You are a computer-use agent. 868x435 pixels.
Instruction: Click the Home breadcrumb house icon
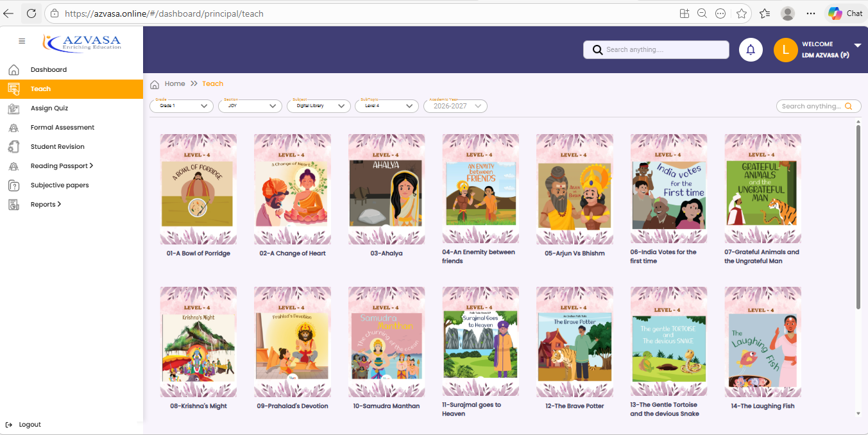155,84
